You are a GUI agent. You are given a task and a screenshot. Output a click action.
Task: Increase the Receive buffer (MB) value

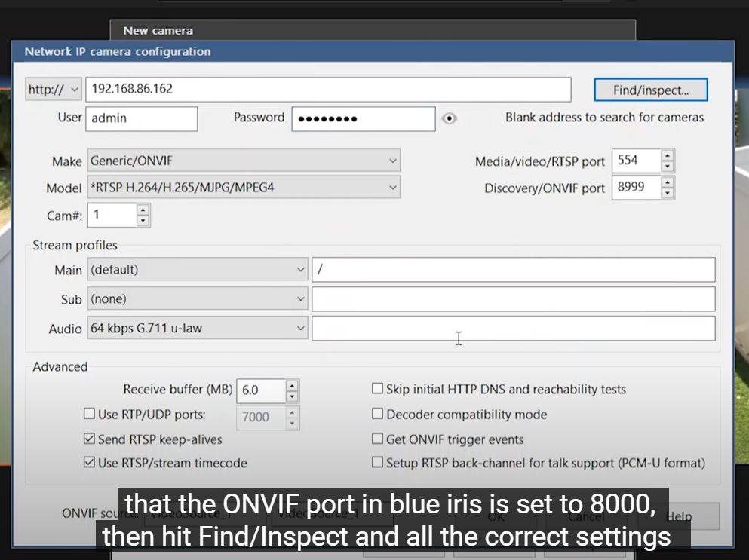click(x=292, y=385)
